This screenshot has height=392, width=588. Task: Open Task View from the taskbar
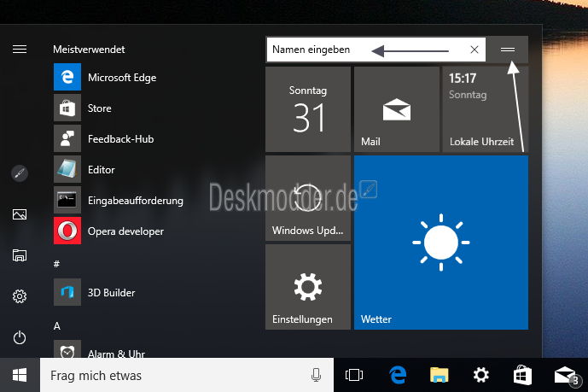(x=354, y=375)
